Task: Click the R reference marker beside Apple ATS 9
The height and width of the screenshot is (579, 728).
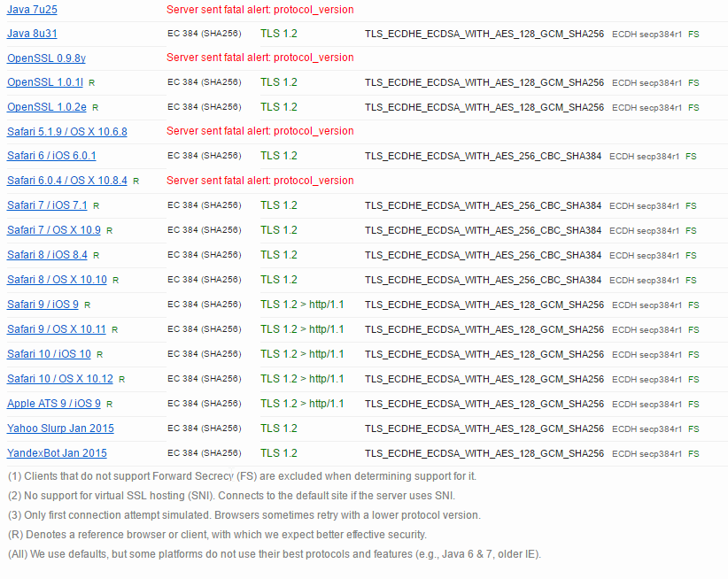Action: click(x=109, y=405)
